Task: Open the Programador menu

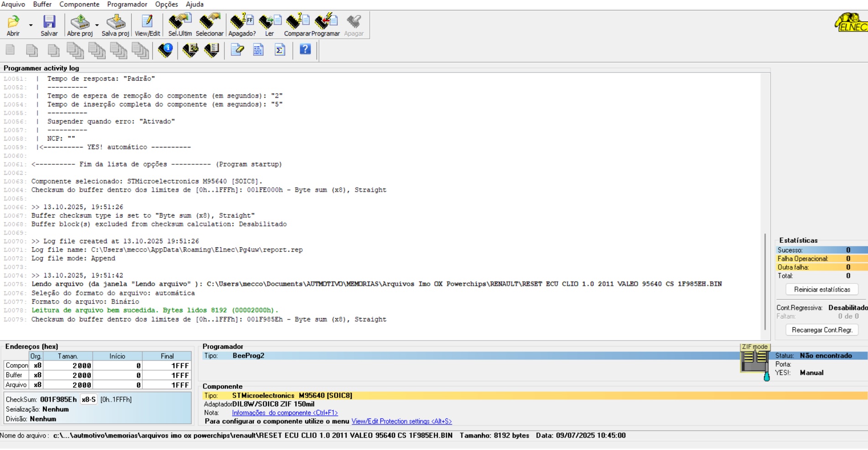Action: point(127,5)
